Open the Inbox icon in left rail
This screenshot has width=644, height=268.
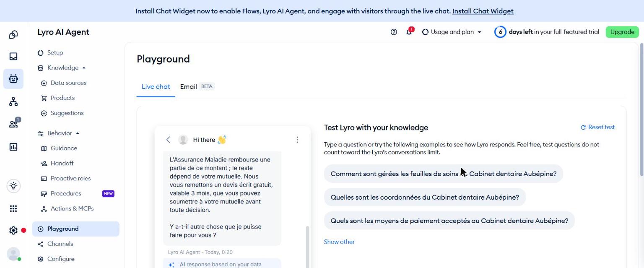click(x=13, y=56)
